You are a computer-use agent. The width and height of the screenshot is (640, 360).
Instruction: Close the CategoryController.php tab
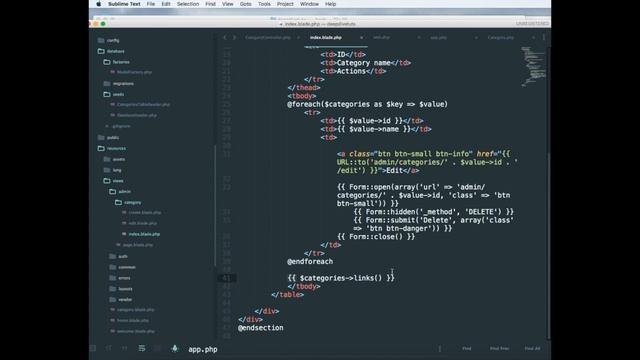click(x=298, y=38)
